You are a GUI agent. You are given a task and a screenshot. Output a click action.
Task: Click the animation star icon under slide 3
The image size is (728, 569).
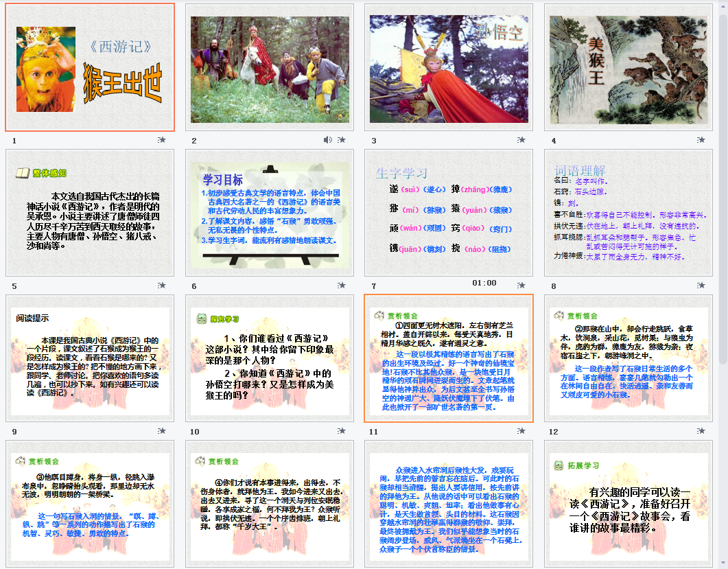click(521, 140)
